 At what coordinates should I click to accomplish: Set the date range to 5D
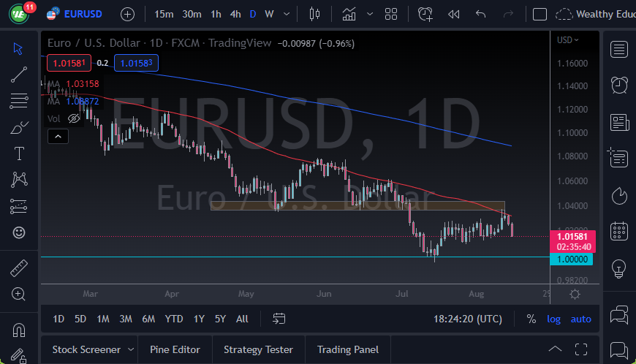pyautogui.click(x=80, y=319)
